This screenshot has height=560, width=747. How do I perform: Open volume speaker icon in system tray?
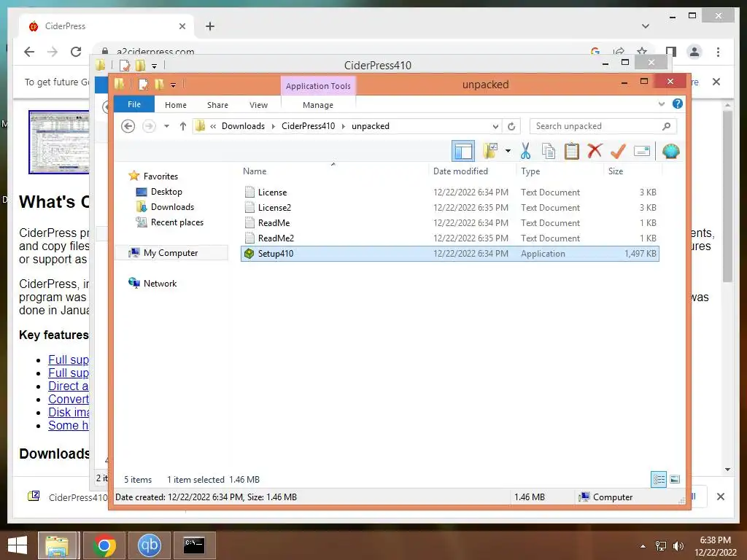click(x=678, y=546)
